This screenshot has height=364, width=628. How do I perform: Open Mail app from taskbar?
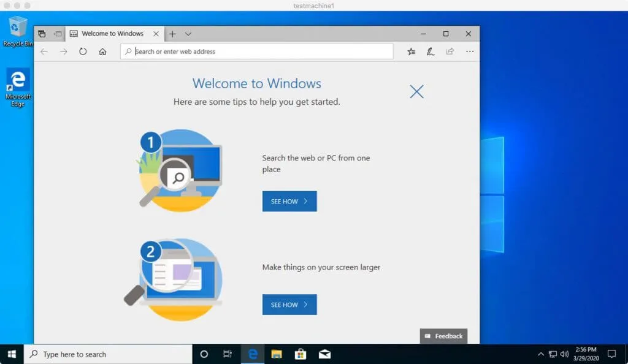pos(324,354)
